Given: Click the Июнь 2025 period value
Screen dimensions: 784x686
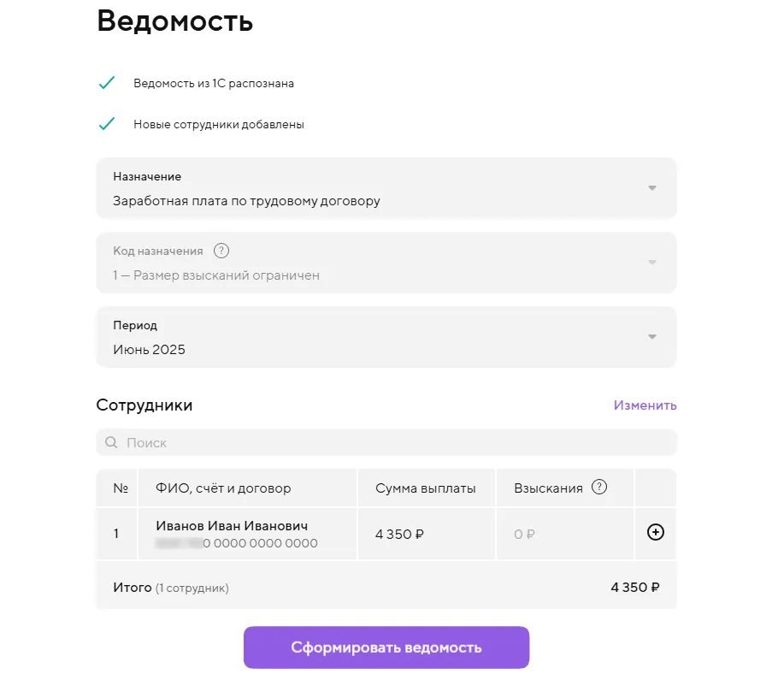Looking at the screenshot, I should pos(150,349).
